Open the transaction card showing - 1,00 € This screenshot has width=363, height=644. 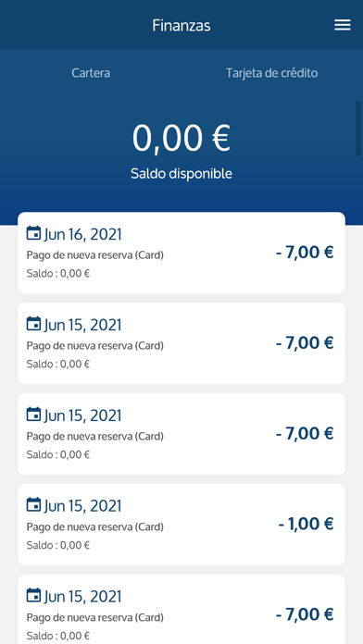click(x=181, y=525)
